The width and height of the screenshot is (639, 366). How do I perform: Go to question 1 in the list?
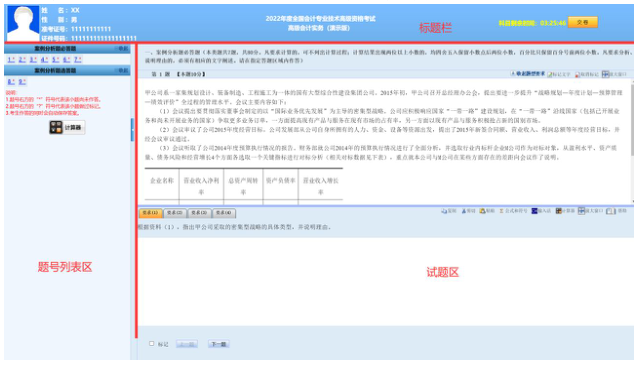click(11, 60)
